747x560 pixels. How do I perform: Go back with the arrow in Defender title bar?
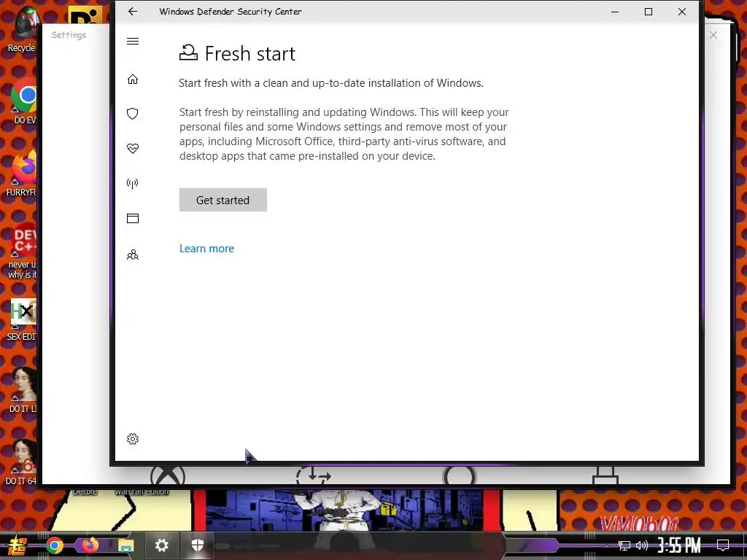[133, 12]
